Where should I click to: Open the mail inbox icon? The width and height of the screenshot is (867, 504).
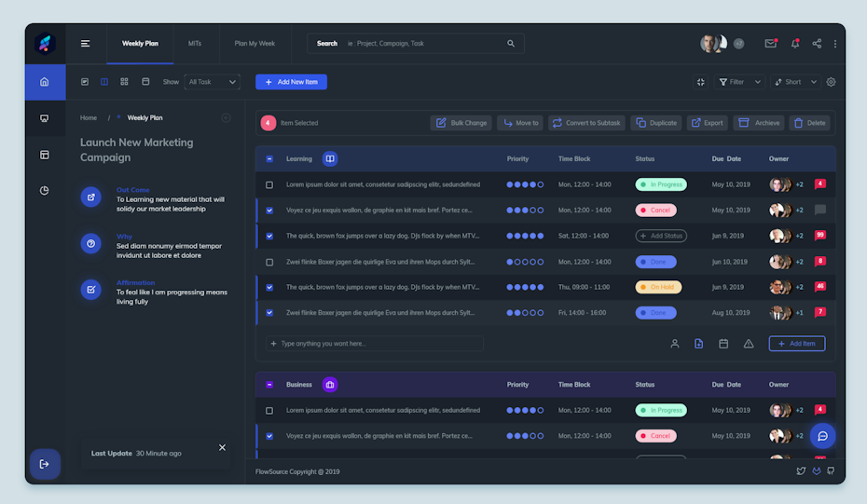[x=770, y=44]
